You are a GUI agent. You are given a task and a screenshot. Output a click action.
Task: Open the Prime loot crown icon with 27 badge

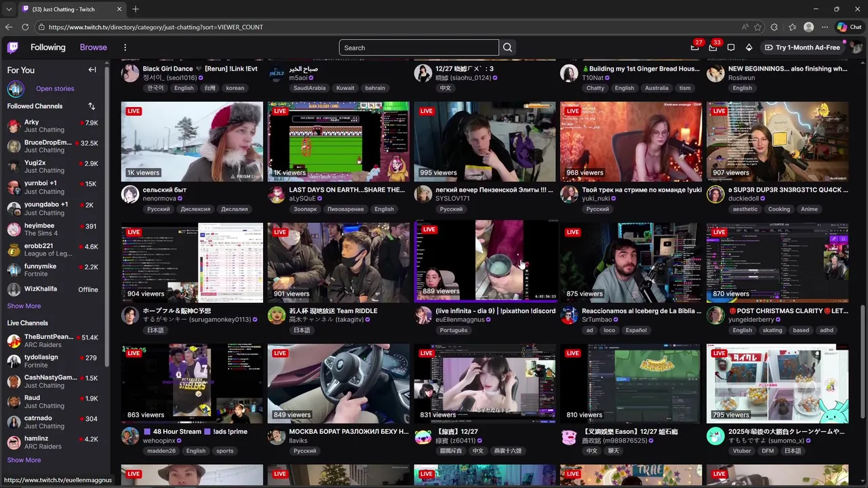(695, 47)
